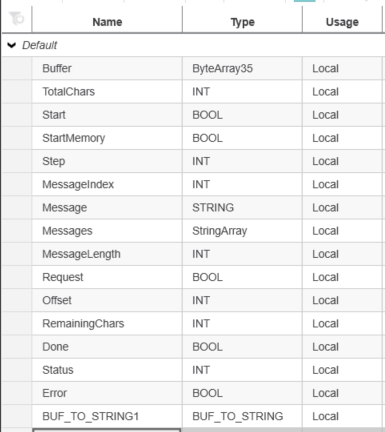Select the StringArray type cell

(x=242, y=231)
